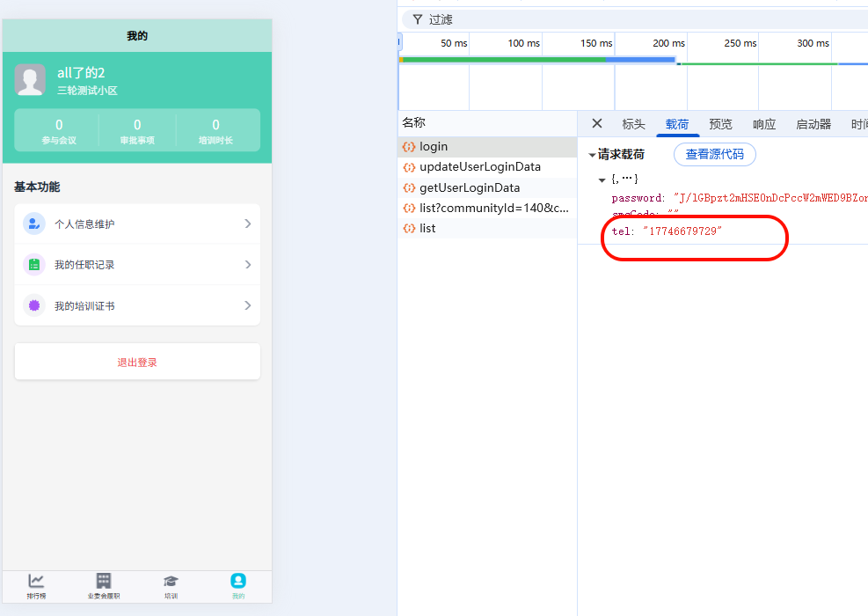Click the 查看源代码 button

tap(714, 155)
